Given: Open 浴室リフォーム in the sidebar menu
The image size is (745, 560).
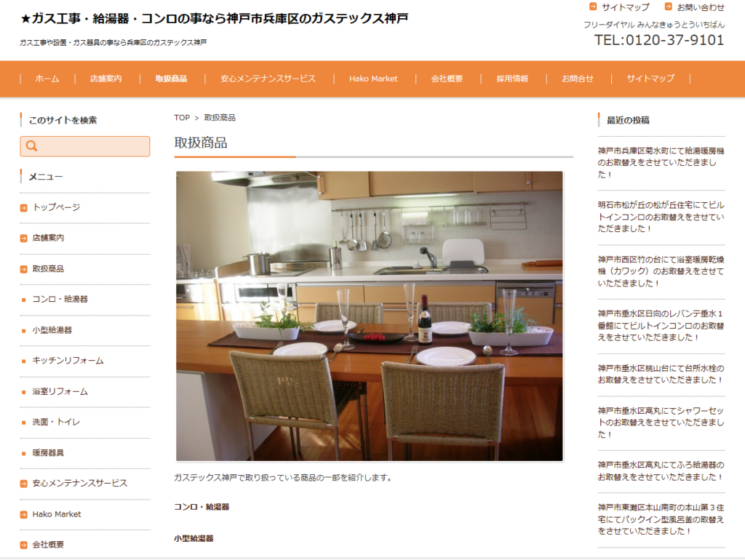Looking at the screenshot, I should click(60, 392).
